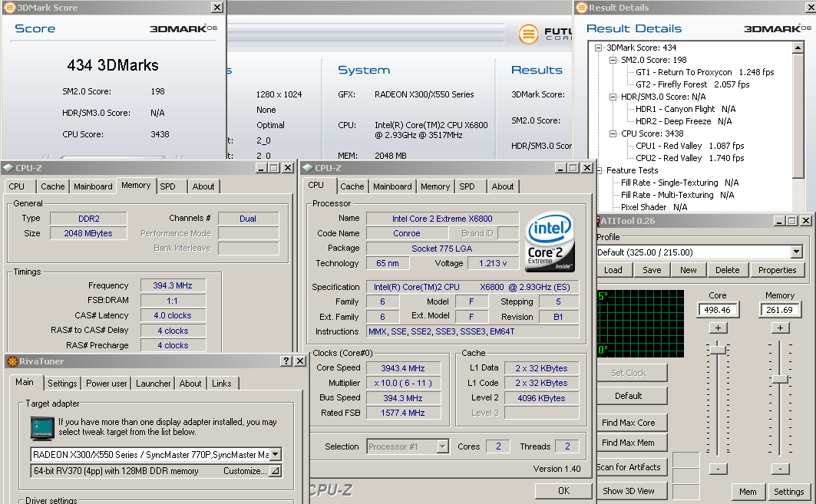Open profile Properties in ATITool
Viewport: 816px width, 504px height.
[x=777, y=270]
